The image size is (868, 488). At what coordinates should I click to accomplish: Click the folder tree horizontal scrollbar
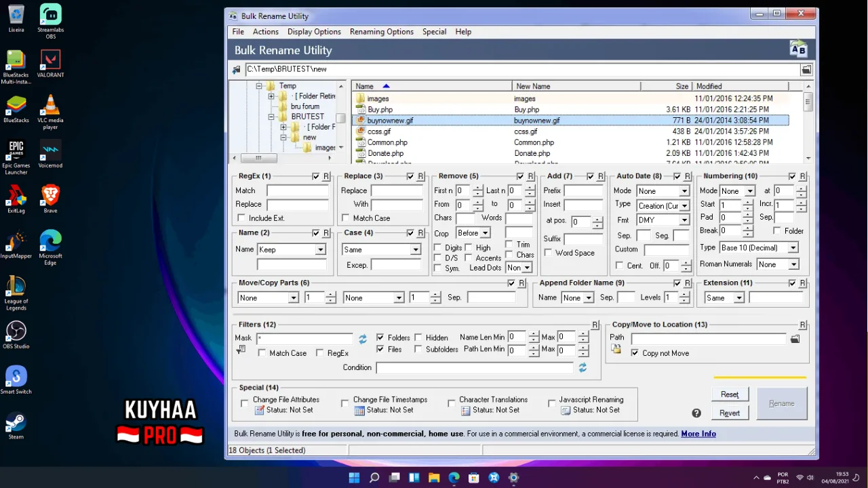pyautogui.click(x=283, y=158)
